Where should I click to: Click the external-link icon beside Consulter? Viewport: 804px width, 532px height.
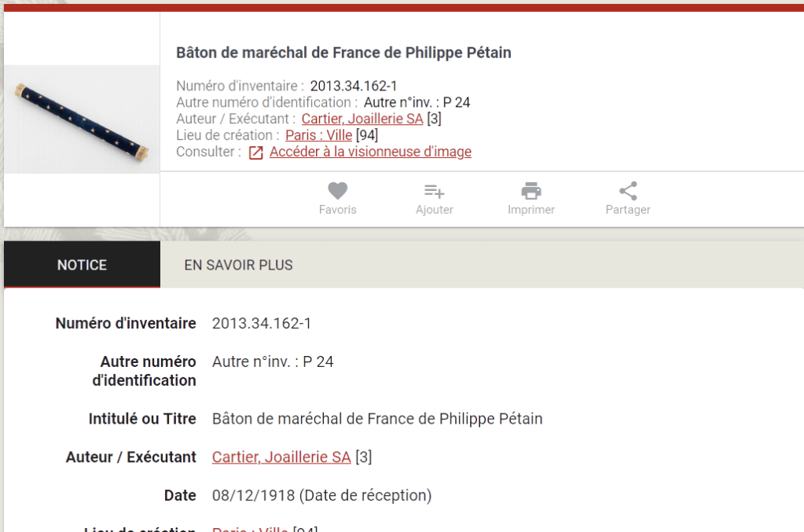pos(255,152)
